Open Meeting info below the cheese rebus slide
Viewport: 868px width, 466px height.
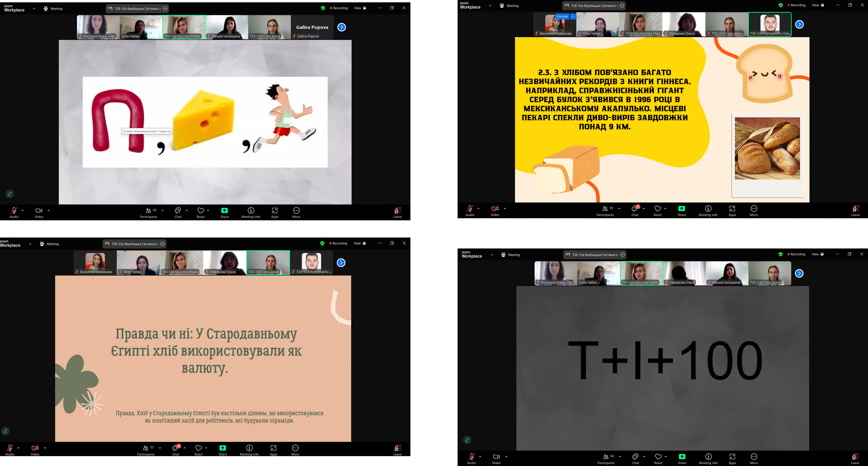point(251,213)
